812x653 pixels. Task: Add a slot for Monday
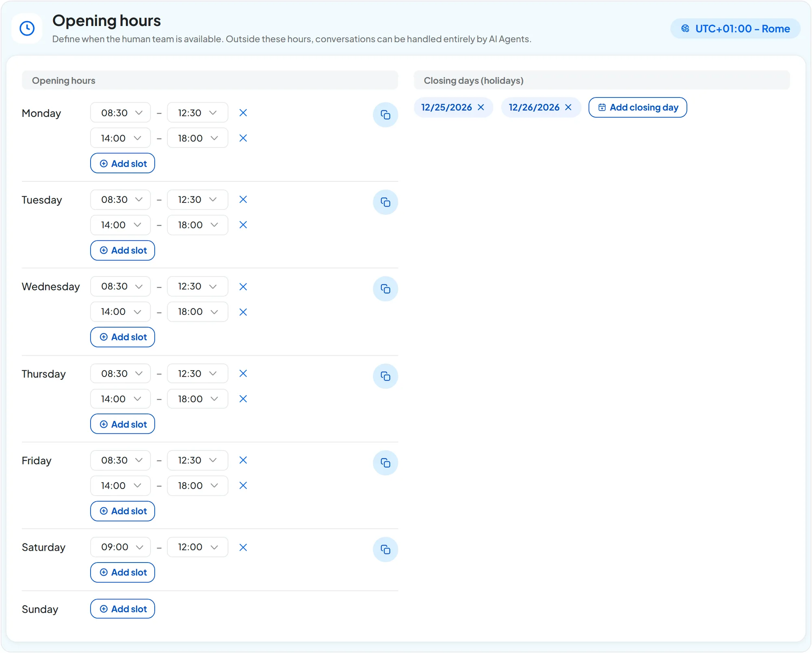(x=123, y=164)
